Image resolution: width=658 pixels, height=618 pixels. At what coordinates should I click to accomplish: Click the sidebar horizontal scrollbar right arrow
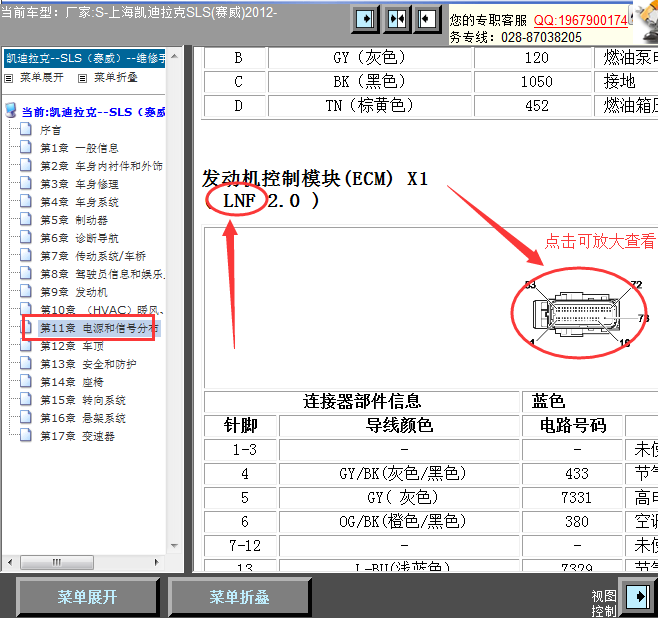[157, 562]
